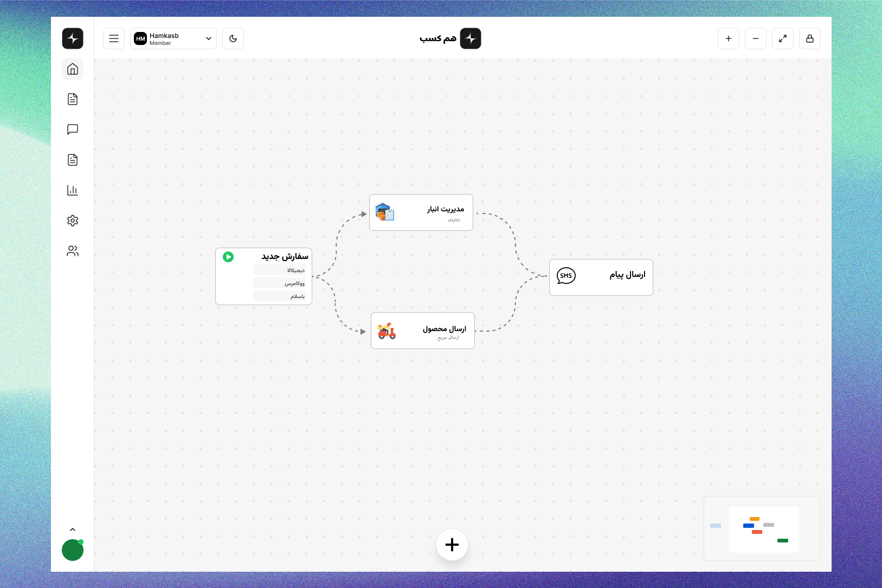Open the Hamkasb workspace dropdown

pyautogui.click(x=173, y=38)
